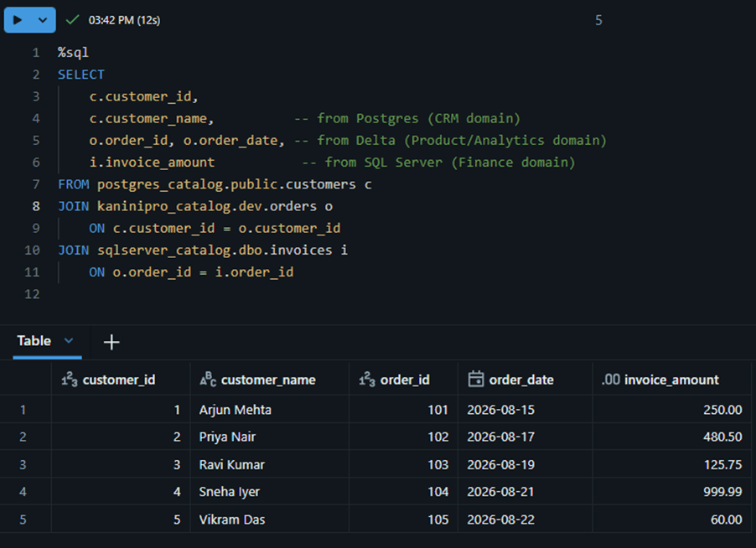
Task: Select the Table results tab
Action: pyautogui.click(x=34, y=341)
